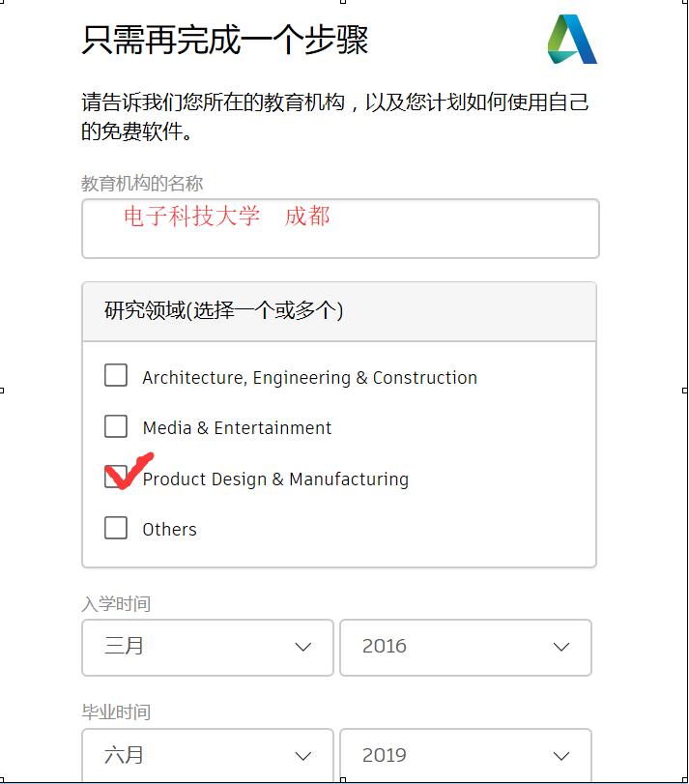The width and height of the screenshot is (689, 784).
Task: Click the 教育机构的名称 input field
Action: pos(338,228)
